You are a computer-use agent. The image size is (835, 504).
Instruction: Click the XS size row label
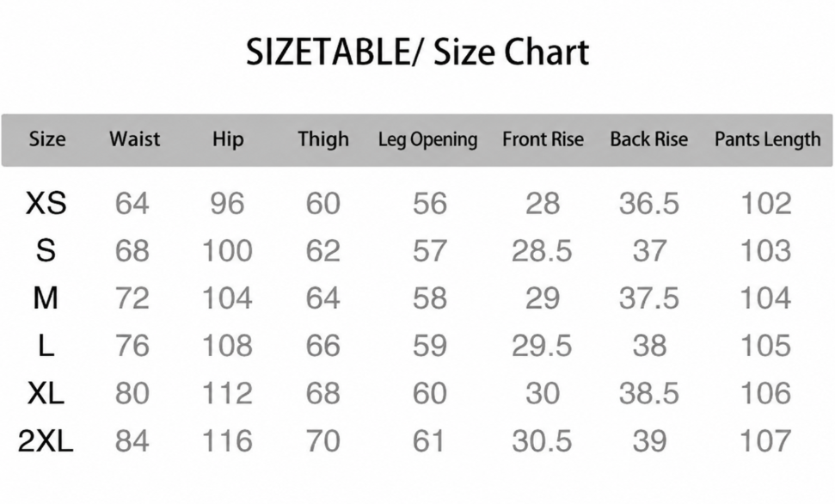pyautogui.click(x=46, y=203)
